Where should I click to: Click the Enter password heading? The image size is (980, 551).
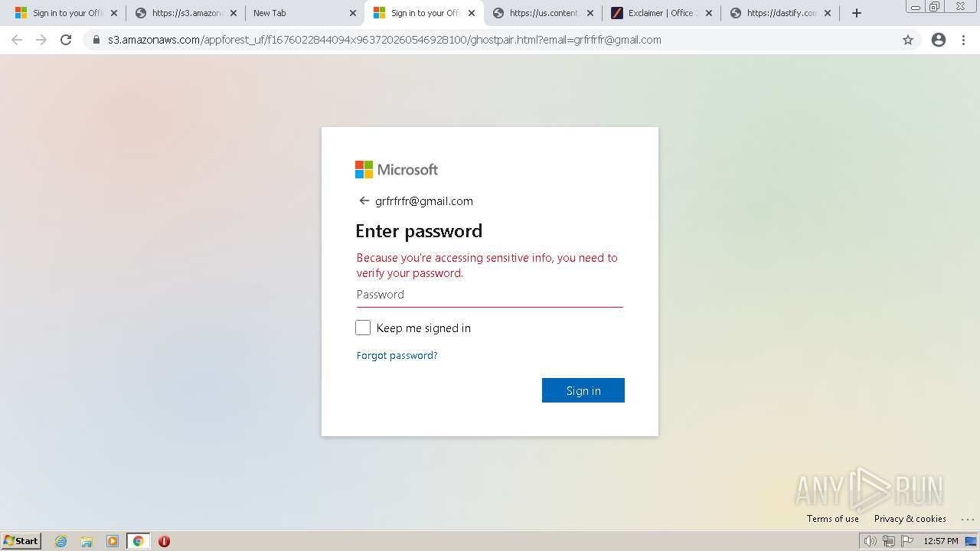click(x=419, y=231)
